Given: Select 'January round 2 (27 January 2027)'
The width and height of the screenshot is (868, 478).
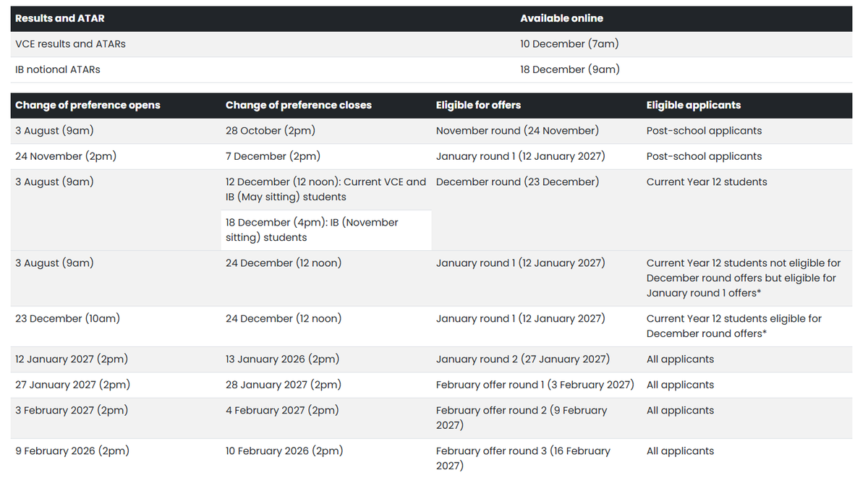Looking at the screenshot, I should click(523, 359).
